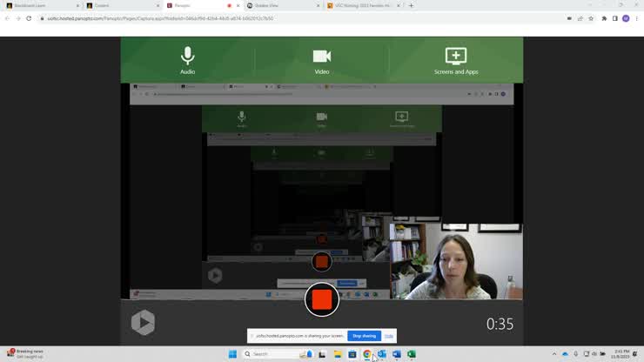
Task: Open Word from the taskbar
Action: (396, 354)
